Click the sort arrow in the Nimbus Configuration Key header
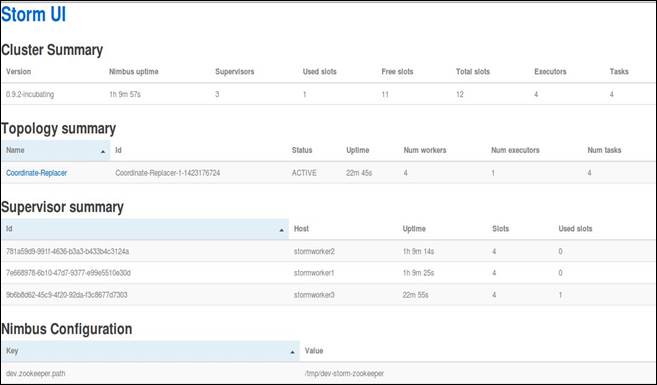 point(292,352)
